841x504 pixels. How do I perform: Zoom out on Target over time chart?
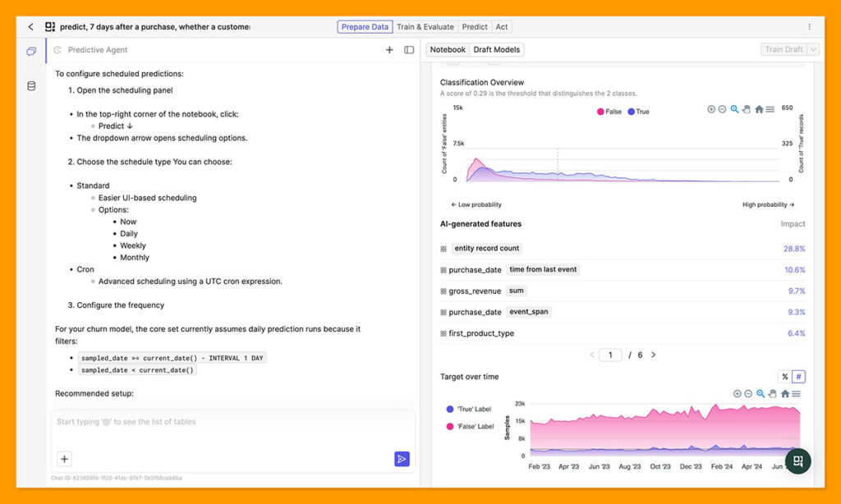748,393
